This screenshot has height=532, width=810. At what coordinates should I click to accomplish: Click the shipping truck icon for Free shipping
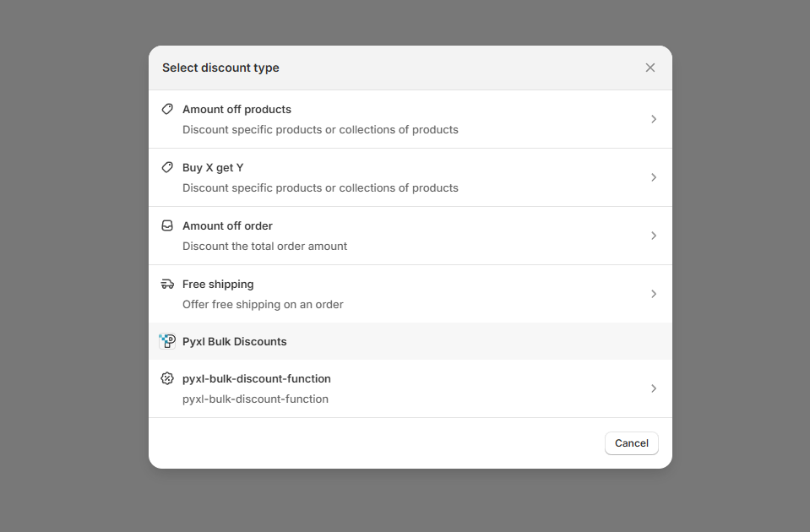point(166,284)
